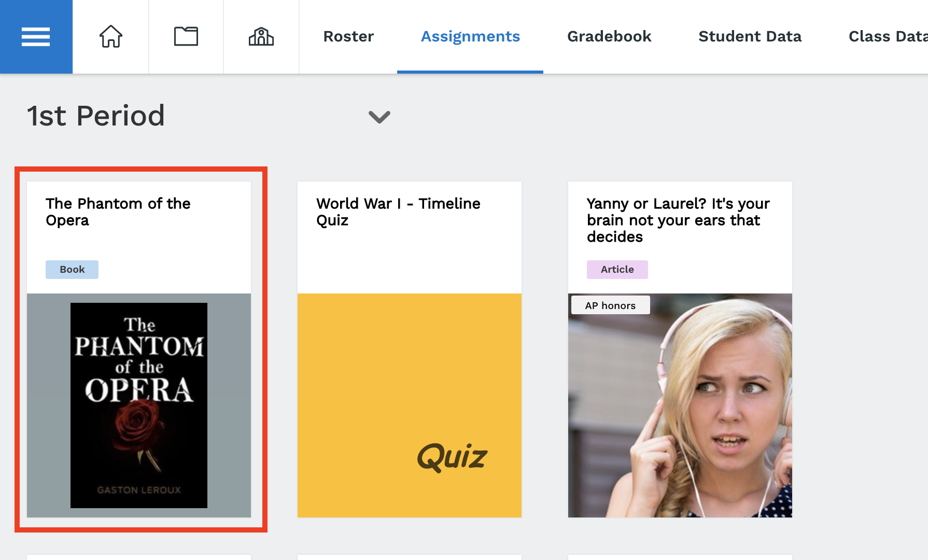This screenshot has width=928, height=560.
Task: Open the Yanny or Laurel article title
Action: pyautogui.click(x=678, y=220)
